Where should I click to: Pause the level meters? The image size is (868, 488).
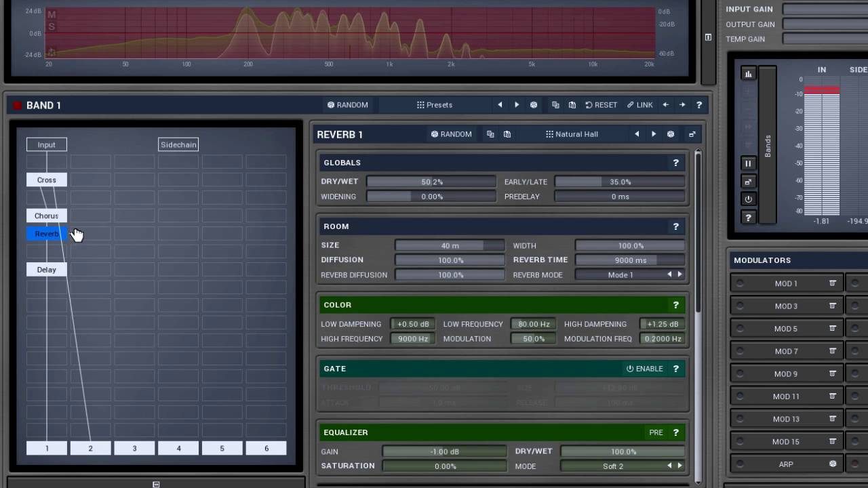(x=749, y=163)
